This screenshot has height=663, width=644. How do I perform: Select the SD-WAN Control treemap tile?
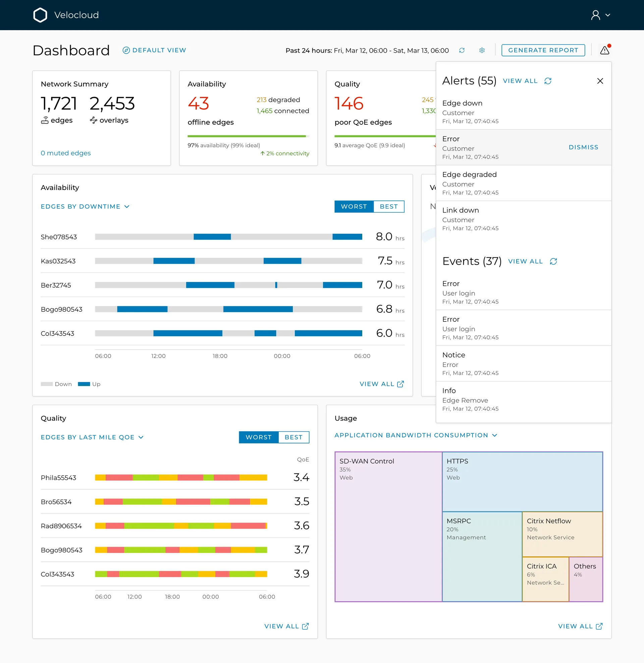(388, 526)
